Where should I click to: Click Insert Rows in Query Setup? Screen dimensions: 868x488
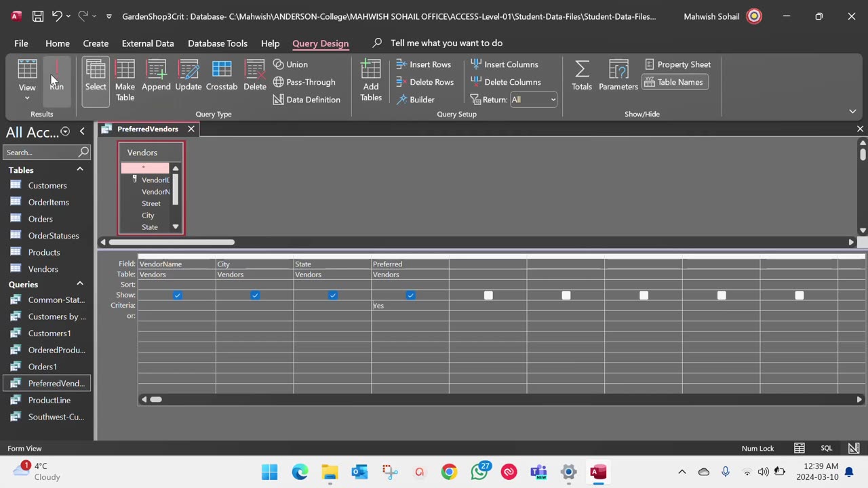424,64
